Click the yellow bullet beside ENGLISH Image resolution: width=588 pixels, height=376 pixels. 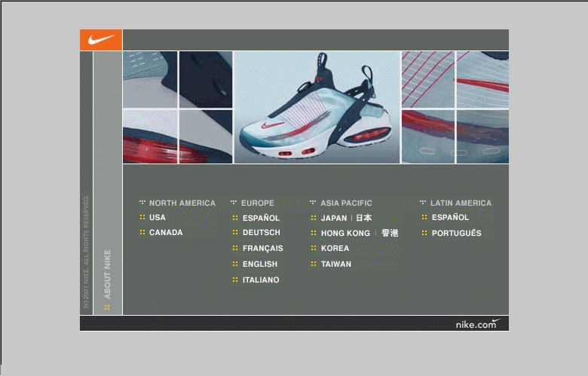(x=235, y=264)
